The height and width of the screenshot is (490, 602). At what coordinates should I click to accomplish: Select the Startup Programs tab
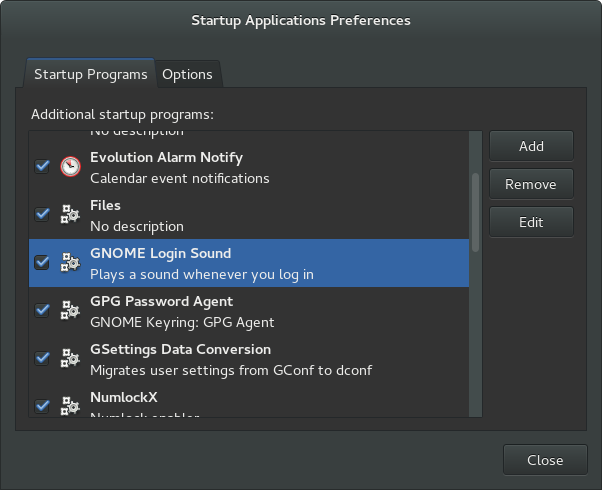pyautogui.click(x=90, y=74)
